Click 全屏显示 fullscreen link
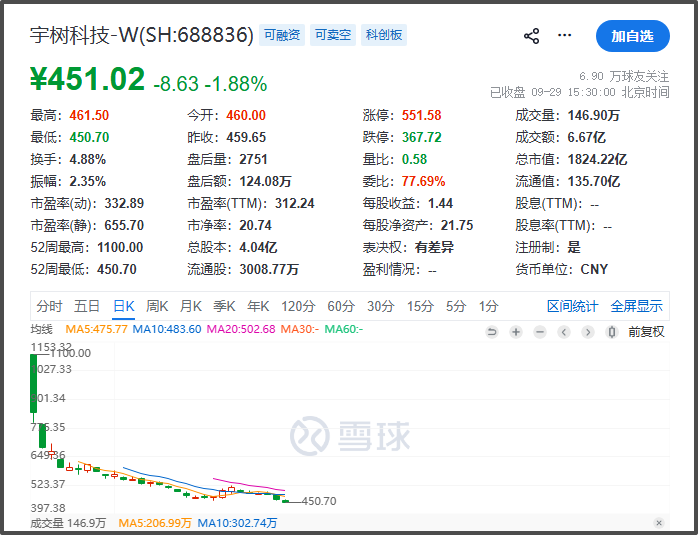The width and height of the screenshot is (698, 535). (637, 306)
